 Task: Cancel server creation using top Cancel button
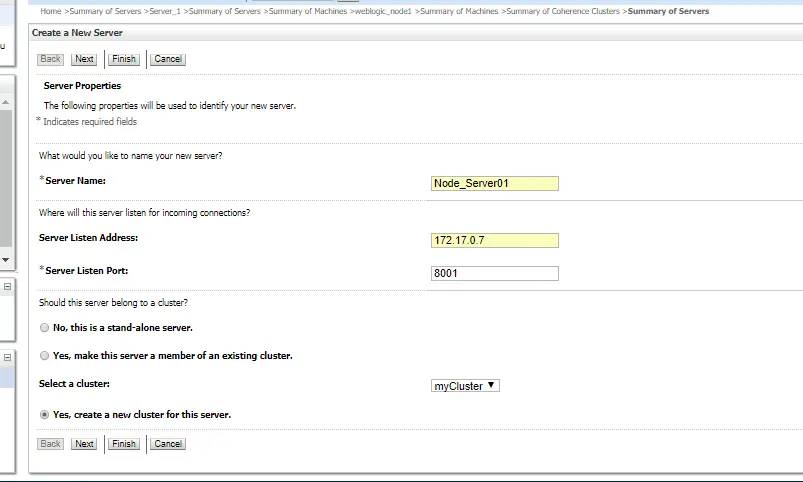pyautogui.click(x=168, y=59)
